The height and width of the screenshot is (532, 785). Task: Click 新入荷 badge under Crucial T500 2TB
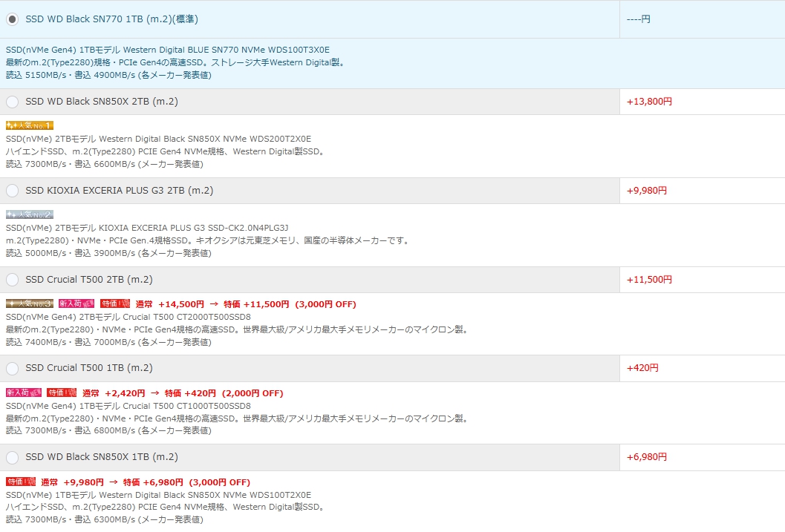[x=76, y=303]
